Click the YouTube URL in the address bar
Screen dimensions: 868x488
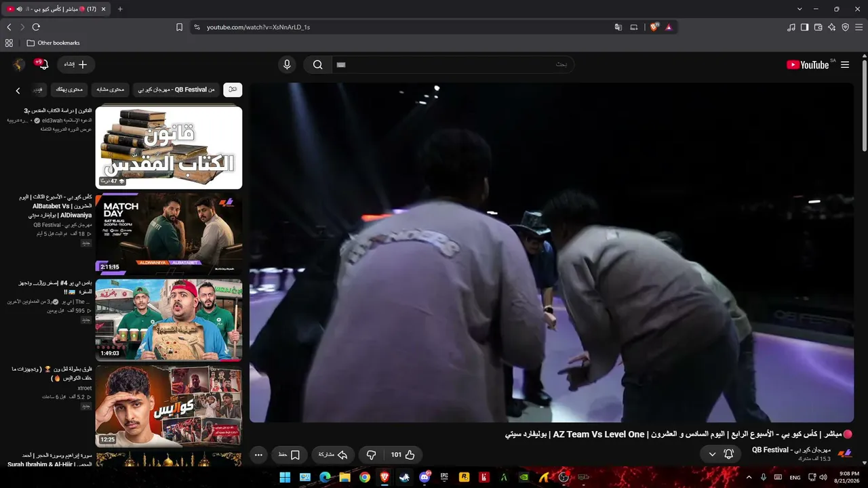pos(258,27)
